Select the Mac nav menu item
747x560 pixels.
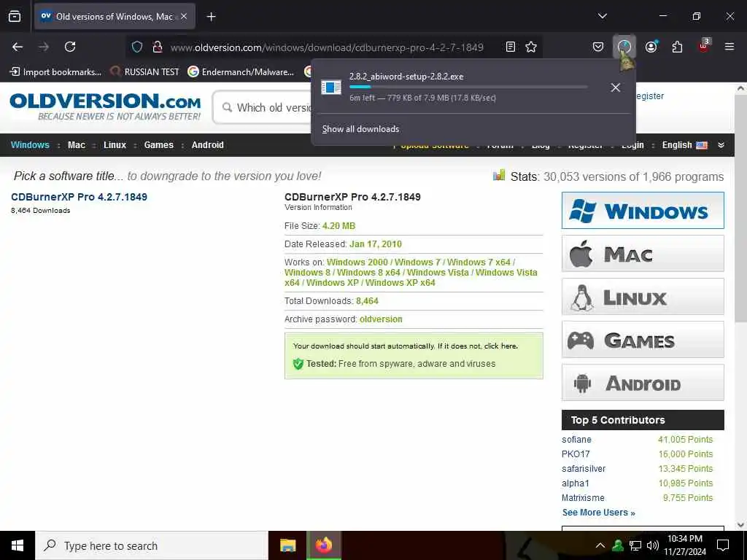click(76, 145)
